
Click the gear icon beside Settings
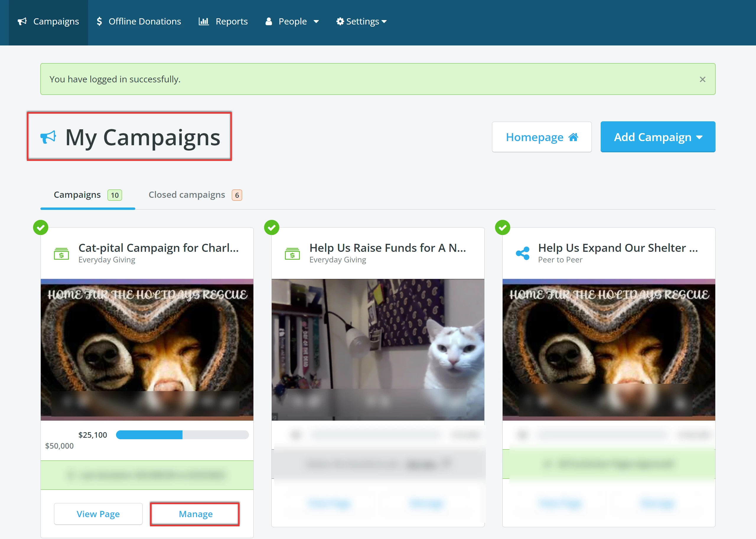point(340,22)
